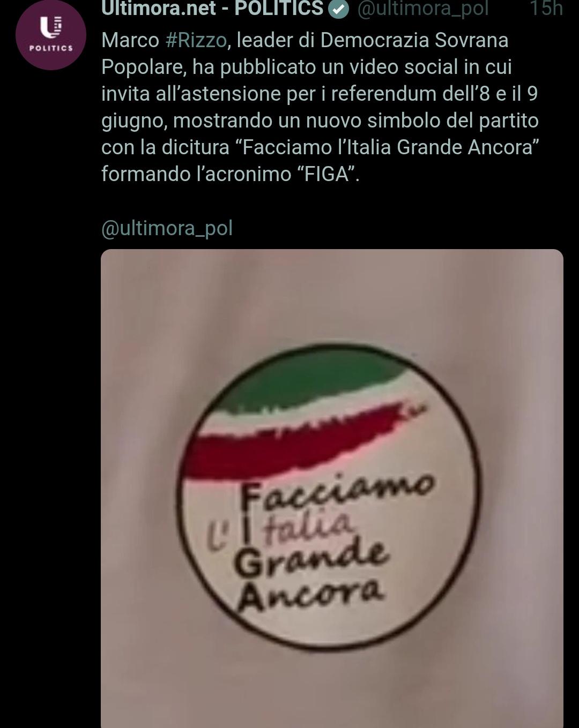Open the 15h timestamp
Screen dimensions: 579x728
546,9
